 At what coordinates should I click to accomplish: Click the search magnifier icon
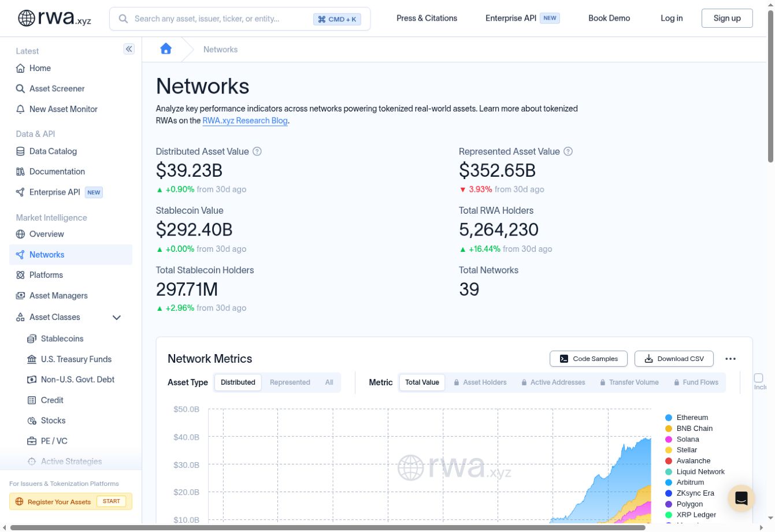(123, 18)
